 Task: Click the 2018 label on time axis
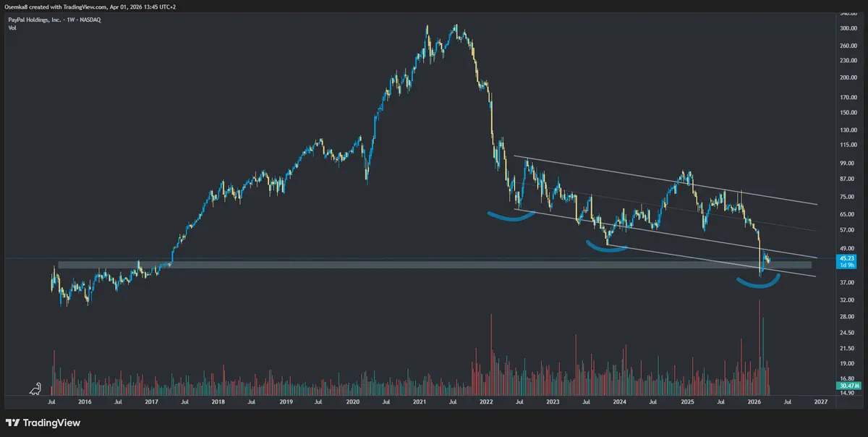point(218,401)
